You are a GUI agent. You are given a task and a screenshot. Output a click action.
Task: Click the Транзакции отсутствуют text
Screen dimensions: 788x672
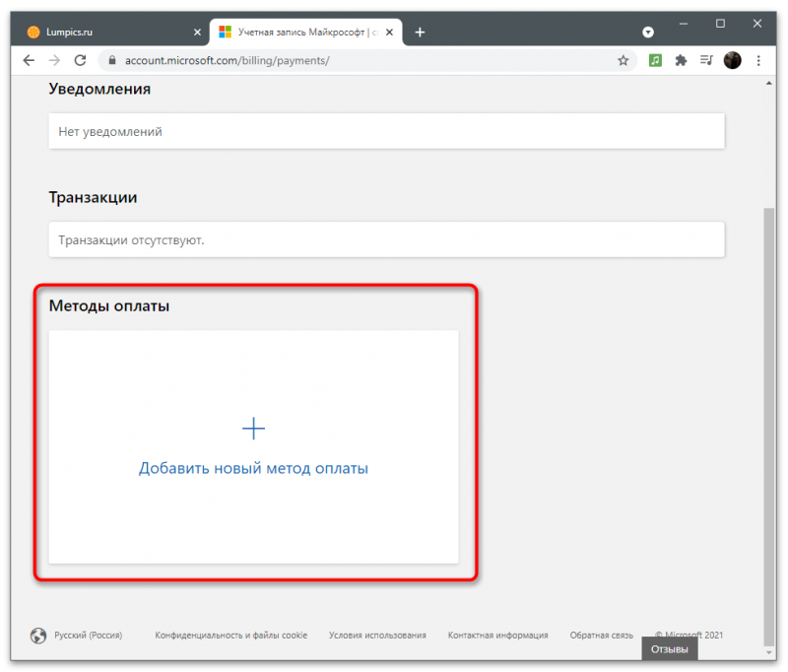131,240
